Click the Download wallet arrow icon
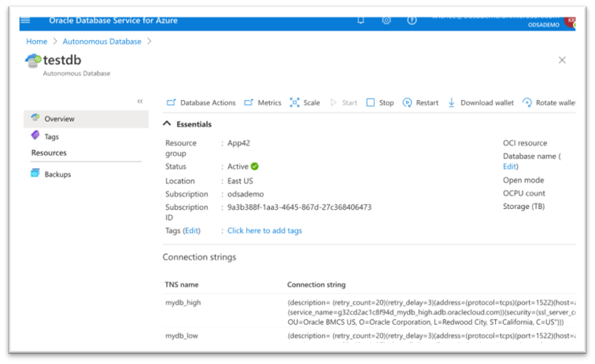Viewport: 595px width, 364px height. [451, 102]
